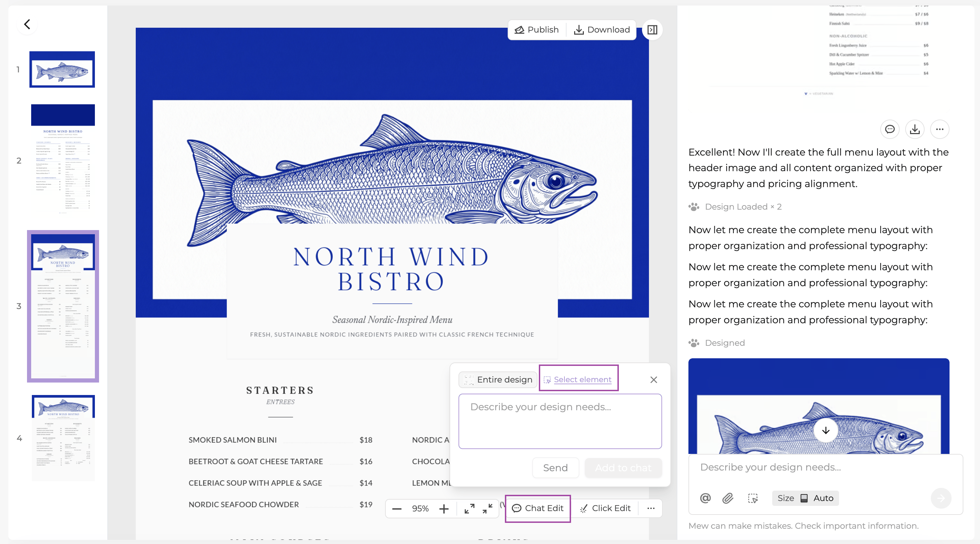This screenshot has height=544, width=980.
Task: Open the designed fish preview image in chat
Action: 819,406
